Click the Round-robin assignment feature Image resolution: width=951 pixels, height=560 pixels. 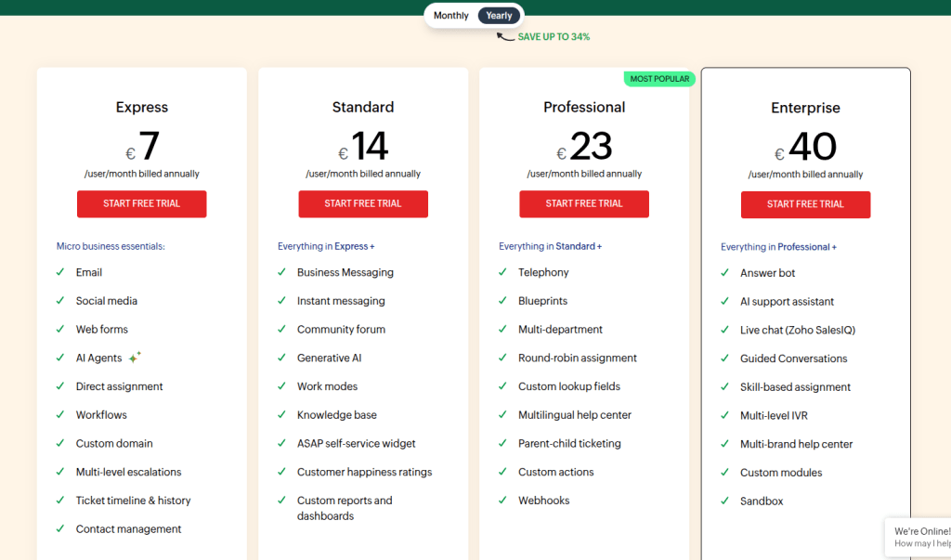pyautogui.click(x=578, y=358)
